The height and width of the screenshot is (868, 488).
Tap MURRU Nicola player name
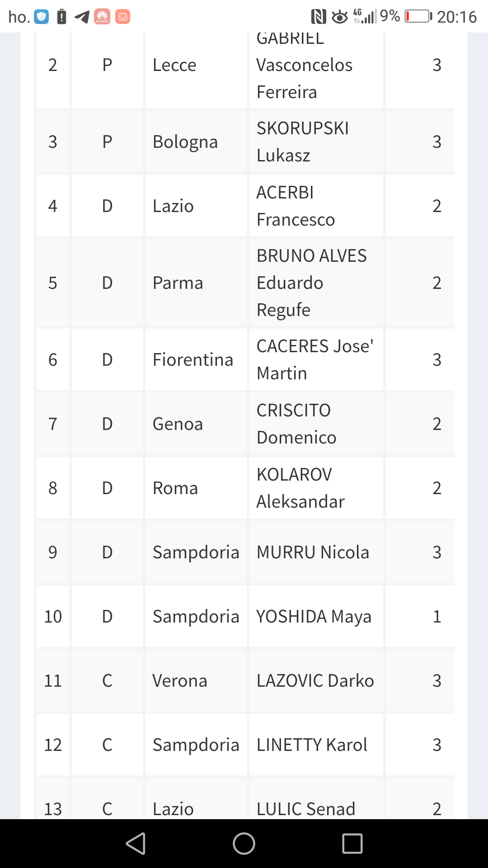pyautogui.click(x=313, y=552)
